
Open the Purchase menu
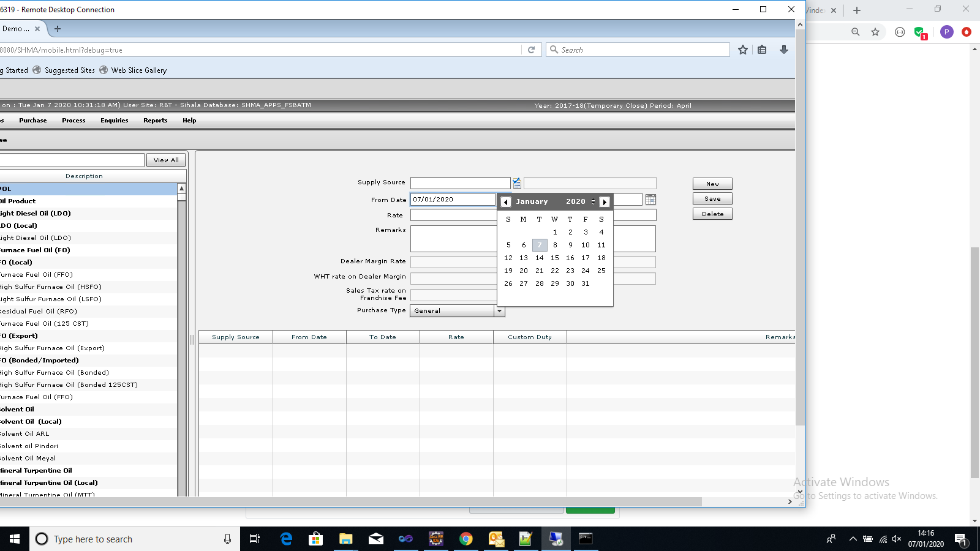click(x=33, y=121)
